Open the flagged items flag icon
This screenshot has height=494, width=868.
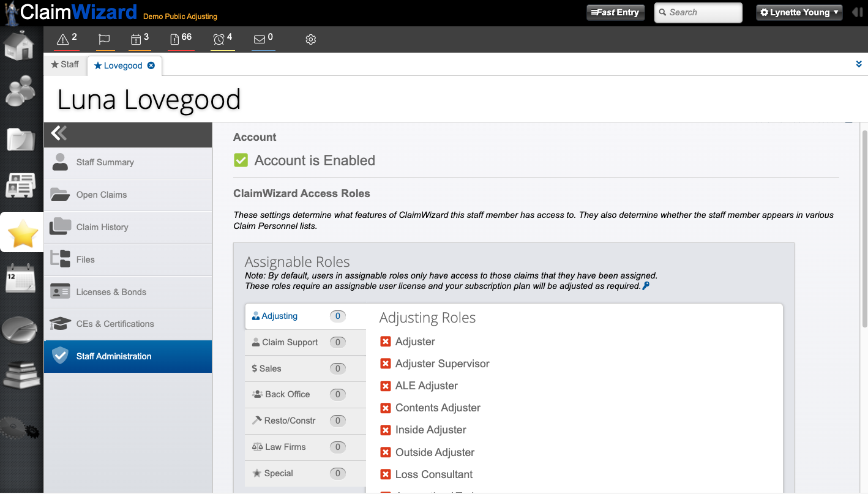(x=104, y=40)
